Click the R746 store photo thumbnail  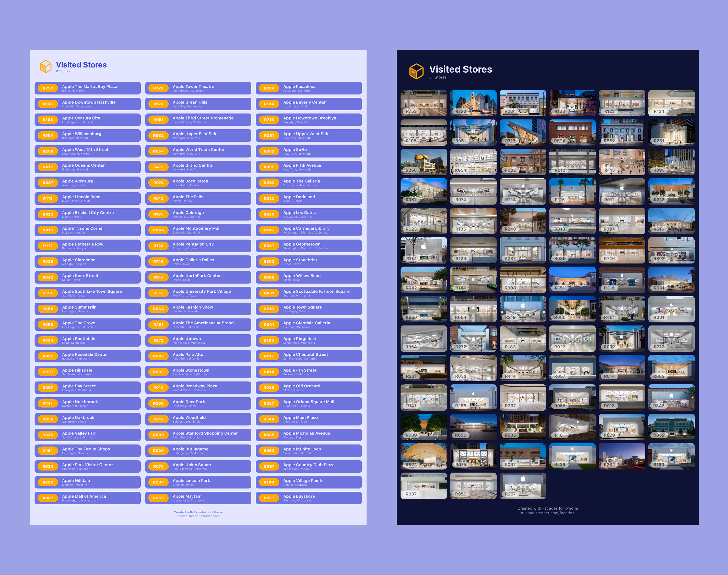pos(622,250)
